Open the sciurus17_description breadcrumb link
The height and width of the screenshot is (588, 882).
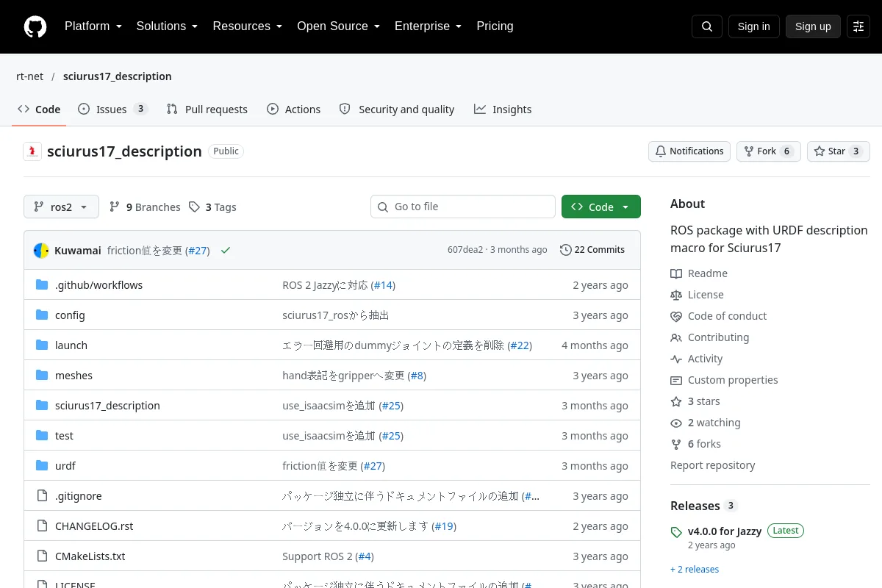tap(118, 76)
